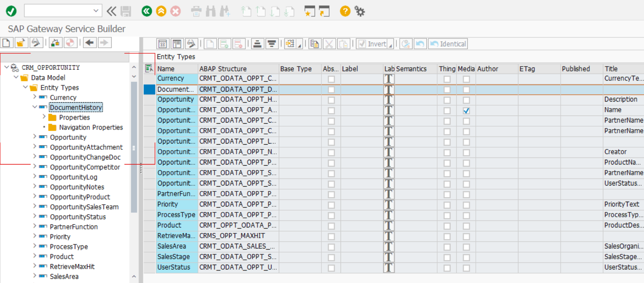
Task: Select the Document... row selector cell
Action: [x=149, y=89]
